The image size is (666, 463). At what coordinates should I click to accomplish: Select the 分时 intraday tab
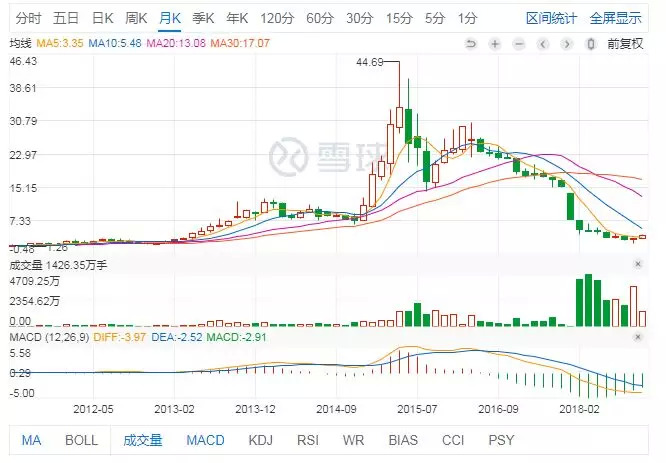coord(28,18)
